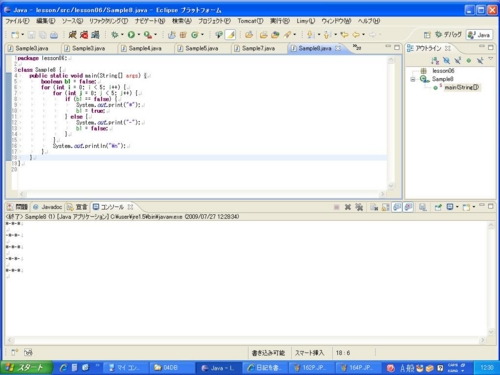Screen dimensions: 500x375
Task: Click the editor vertical scrollbar down arrow
Action: coord(391,186)
